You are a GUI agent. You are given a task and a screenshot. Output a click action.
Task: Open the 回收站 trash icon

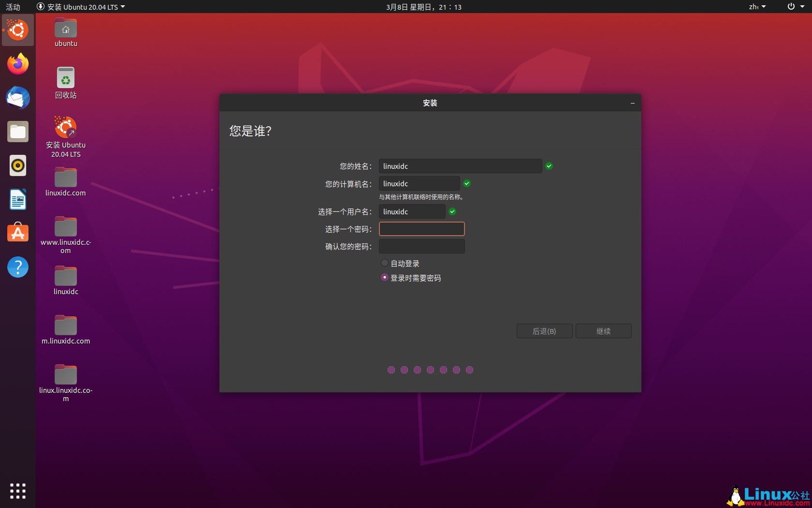(x=65, y=77)
